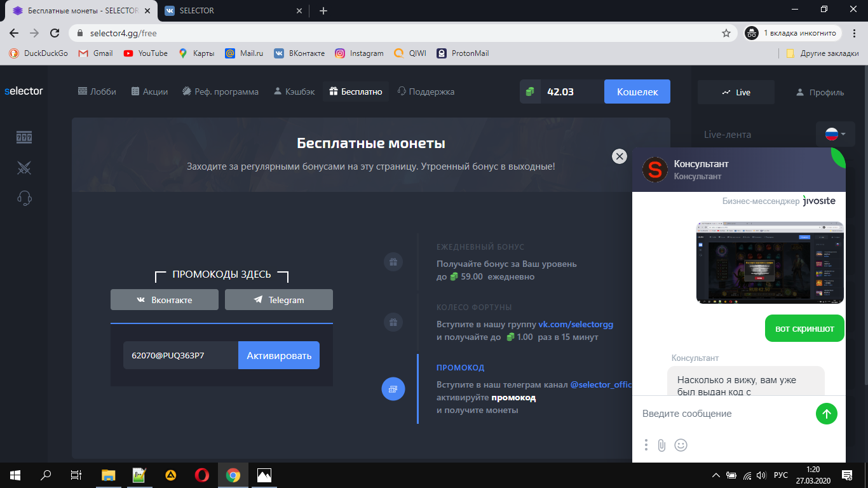Click the selector logo
Image resolution: width=868 pixels, height=488 pixels.
[x=24, y=91]
